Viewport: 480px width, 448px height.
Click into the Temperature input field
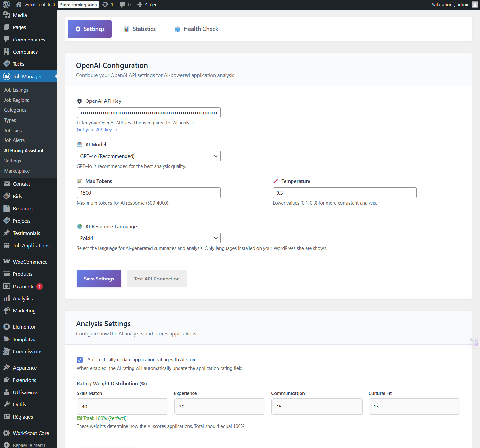(345, 193)
